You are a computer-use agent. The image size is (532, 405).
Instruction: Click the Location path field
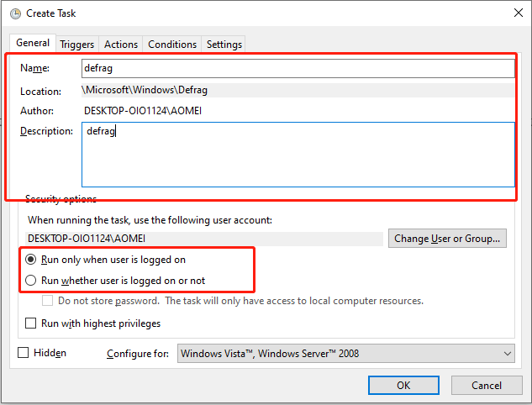[298, 90]
